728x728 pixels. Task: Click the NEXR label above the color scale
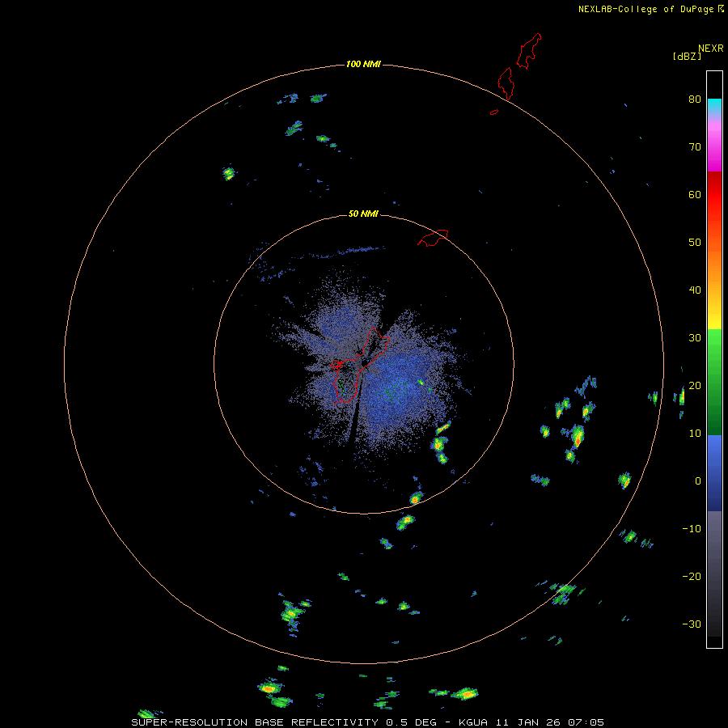(x=710, y=49)
